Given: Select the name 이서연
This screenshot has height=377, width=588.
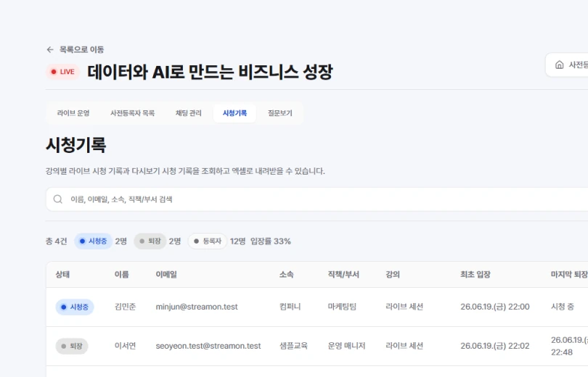Looking at the screenshot, I should pyautogui.click(x=126, y=346).
